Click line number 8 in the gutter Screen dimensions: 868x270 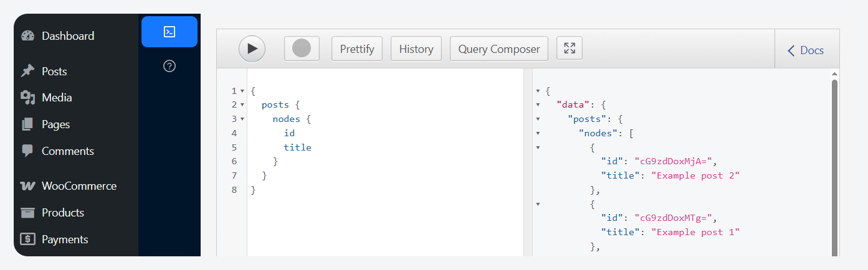tap(234, 190)
